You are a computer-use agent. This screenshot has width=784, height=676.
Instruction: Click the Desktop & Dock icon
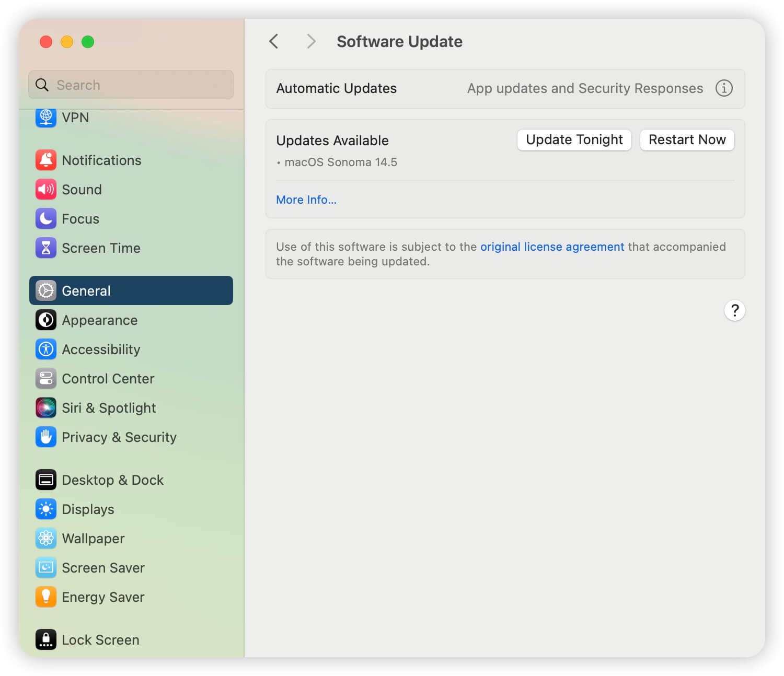point(46,480)
